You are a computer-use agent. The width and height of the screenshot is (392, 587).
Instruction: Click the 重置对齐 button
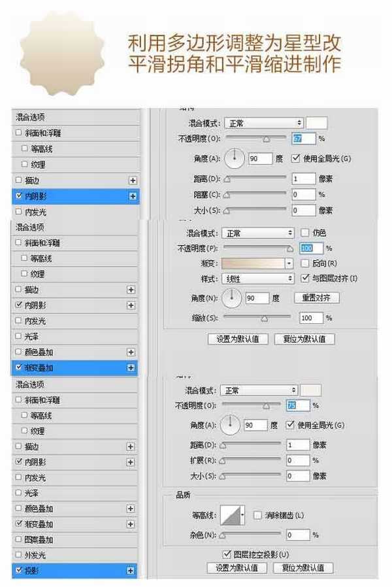click(x=316, y=297)
